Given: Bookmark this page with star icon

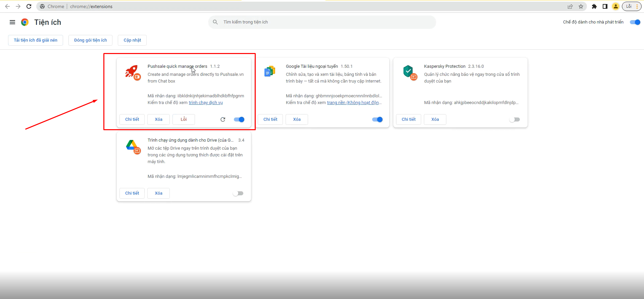Looking at the screenshot, I should coord(581,6).
